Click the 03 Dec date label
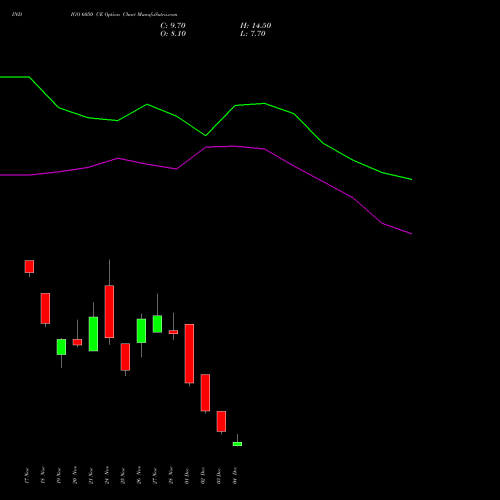 point(219,476)
